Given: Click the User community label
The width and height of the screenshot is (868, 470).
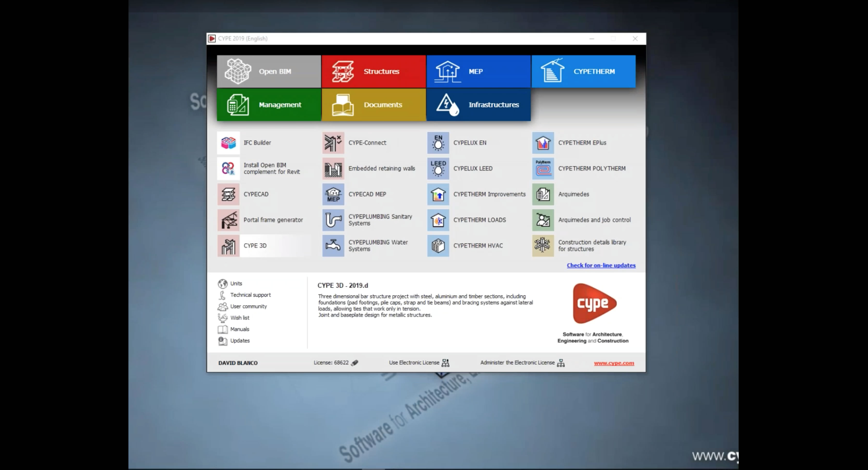Looking at the screenshot, I should pyautogui.click(x=248, y=306).
